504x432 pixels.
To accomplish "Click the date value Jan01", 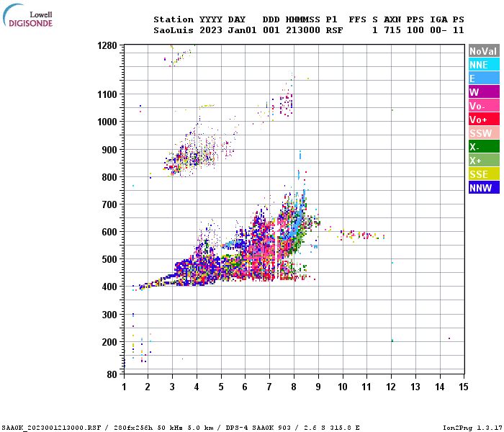I will 242,30.
